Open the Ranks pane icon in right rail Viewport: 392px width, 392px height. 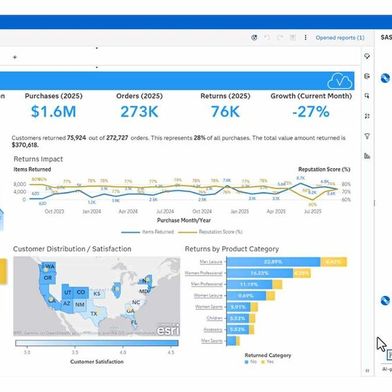(367, 116)
